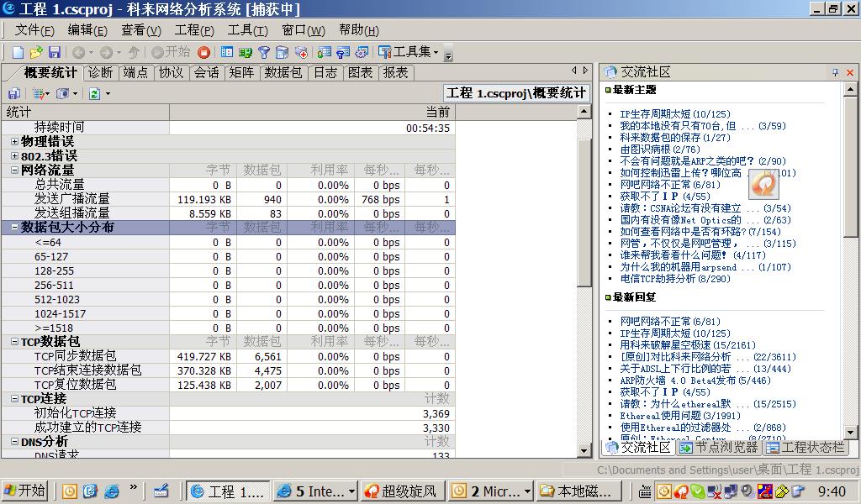861x504 pixels.
Task: Click the red Stop capture button
Action: coord(203,52)
